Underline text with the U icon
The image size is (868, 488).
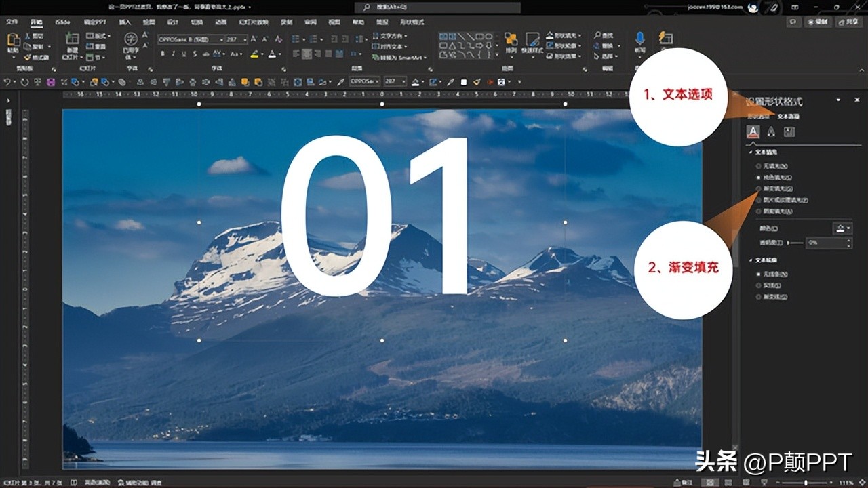[183, 54]
